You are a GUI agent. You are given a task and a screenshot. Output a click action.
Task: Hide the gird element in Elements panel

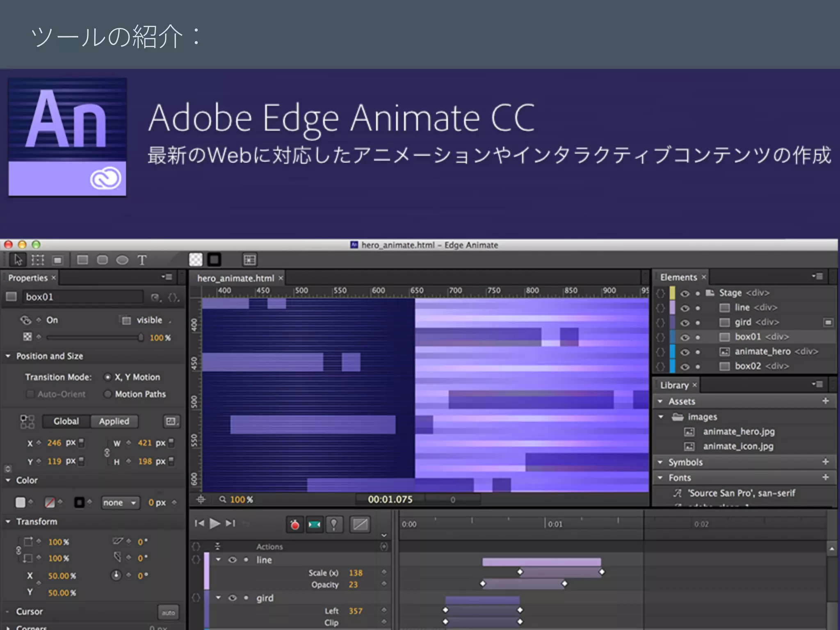(x=685, y=323)
